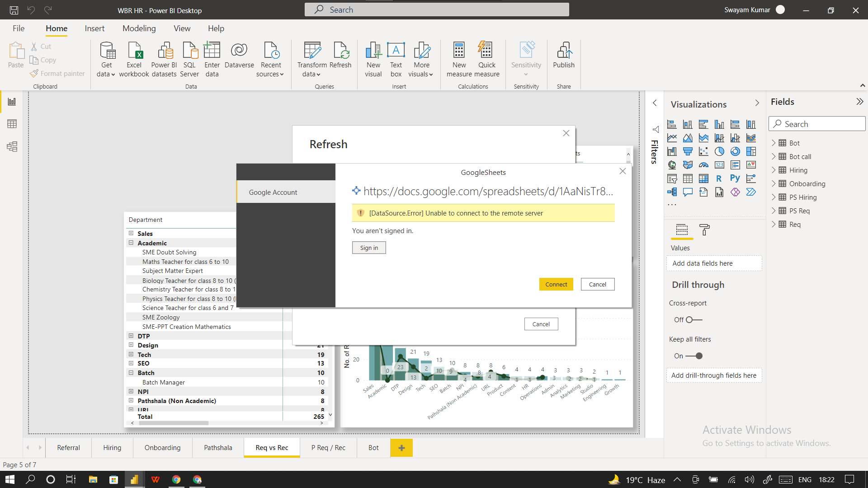Image resolution: width=868 pixels, height=488 pixels.
Task: Cancel the GoogleSheets dialog
Action: pyautogui.click(x=598, y=284)
